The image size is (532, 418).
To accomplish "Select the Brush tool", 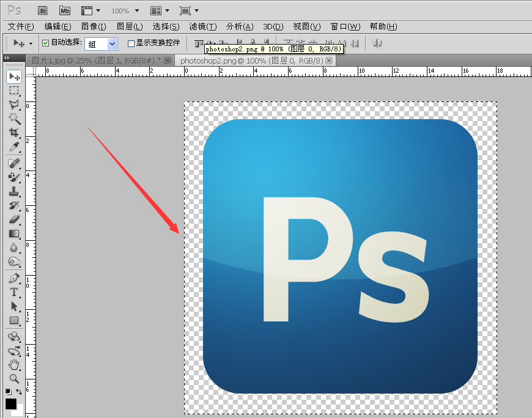I will tap(14, 177).
